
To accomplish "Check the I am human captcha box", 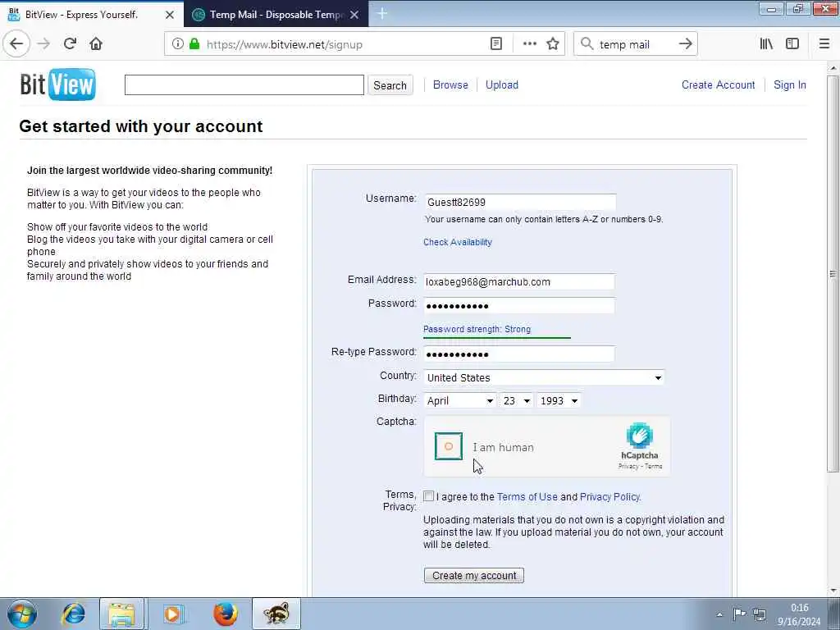I will click(x=449, y=446).
